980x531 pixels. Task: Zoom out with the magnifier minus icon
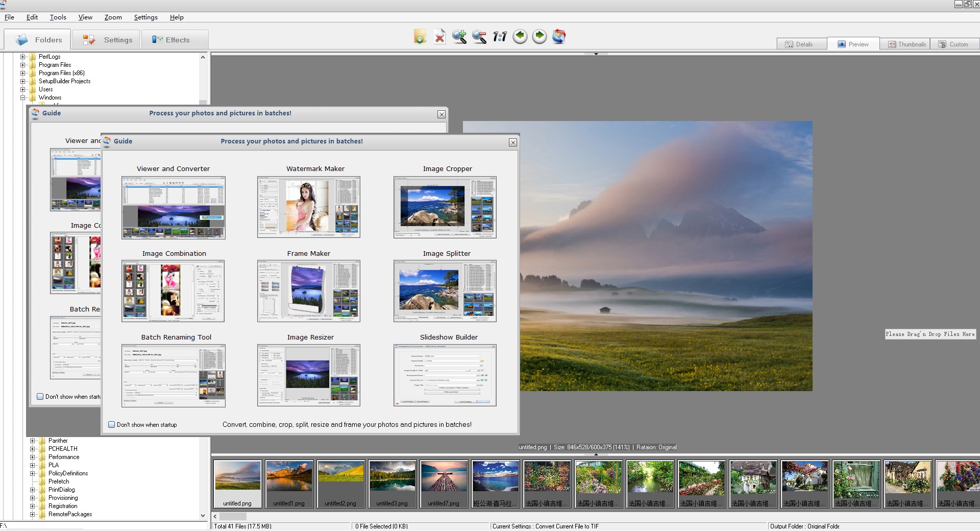479,37
